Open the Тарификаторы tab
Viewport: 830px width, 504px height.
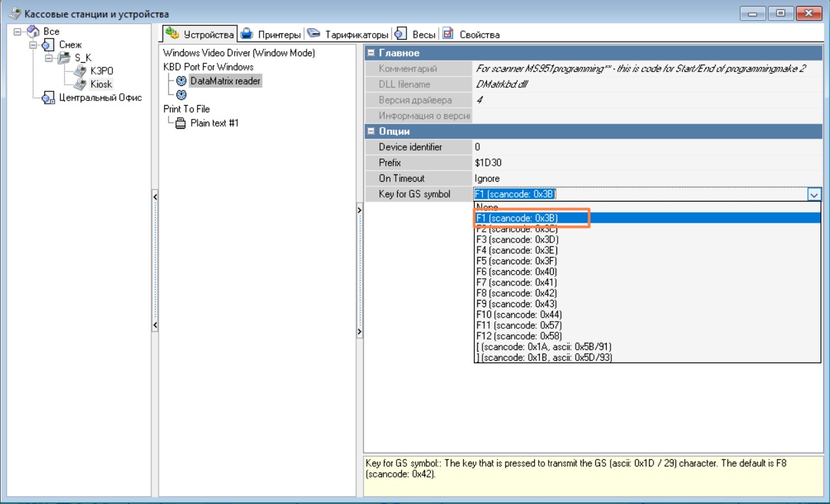click(x=349, y=34)
